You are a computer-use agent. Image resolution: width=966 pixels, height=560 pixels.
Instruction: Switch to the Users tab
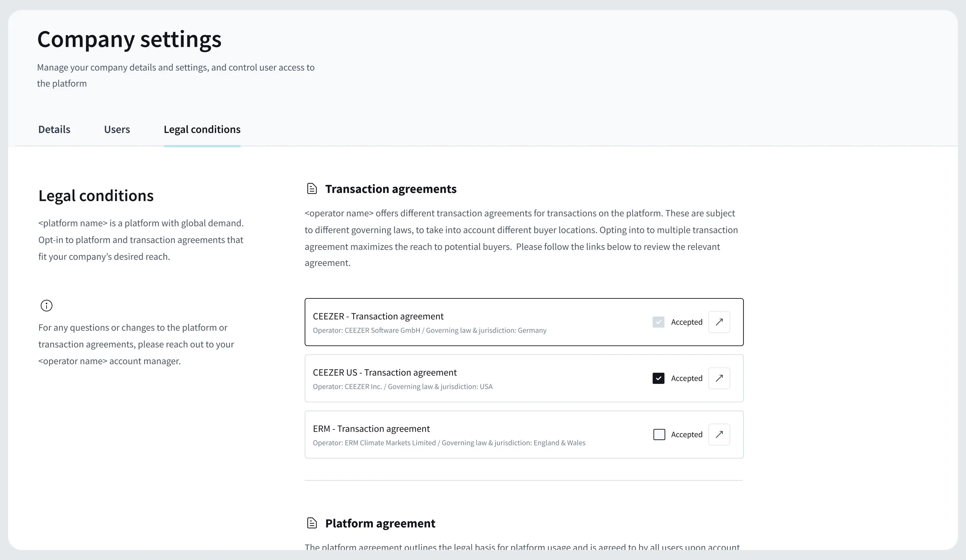(117, 130)
